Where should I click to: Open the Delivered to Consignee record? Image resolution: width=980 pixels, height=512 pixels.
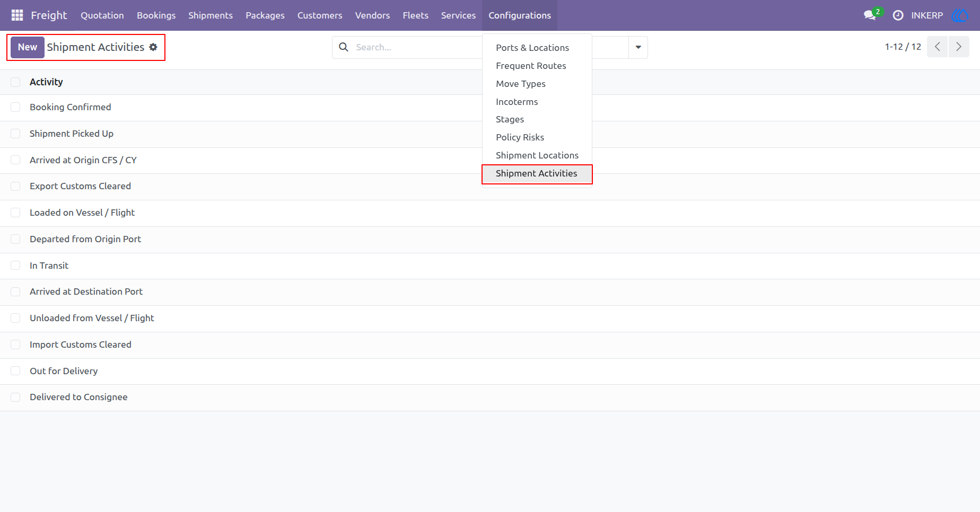click(x=78, y=398)
